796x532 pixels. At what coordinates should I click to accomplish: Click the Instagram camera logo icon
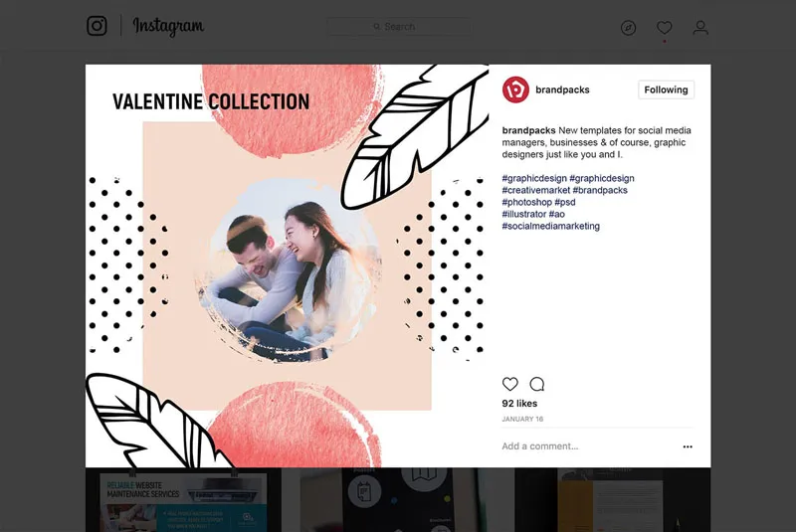97,27
